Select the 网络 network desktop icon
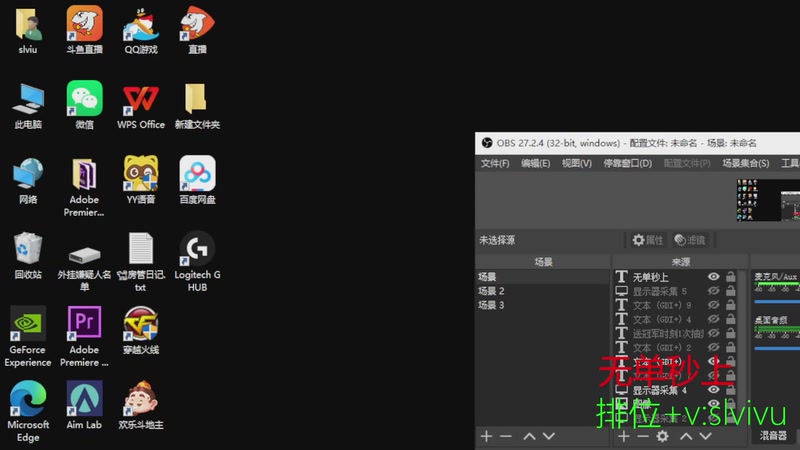 28,181
